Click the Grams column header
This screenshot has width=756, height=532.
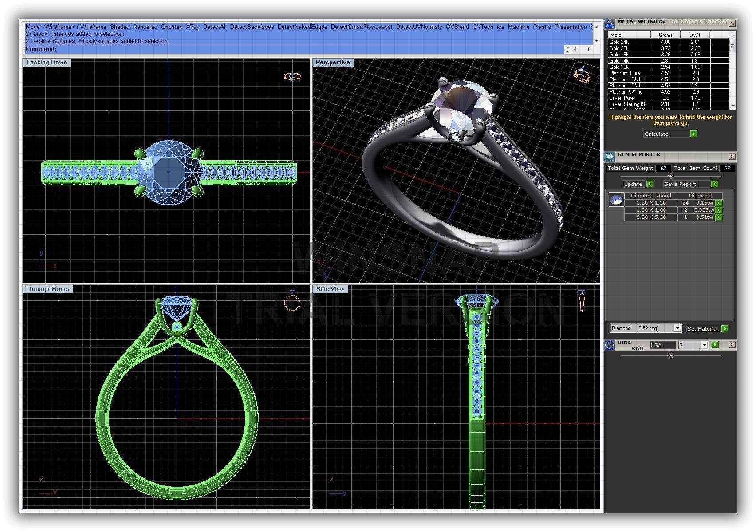point(665,35)
